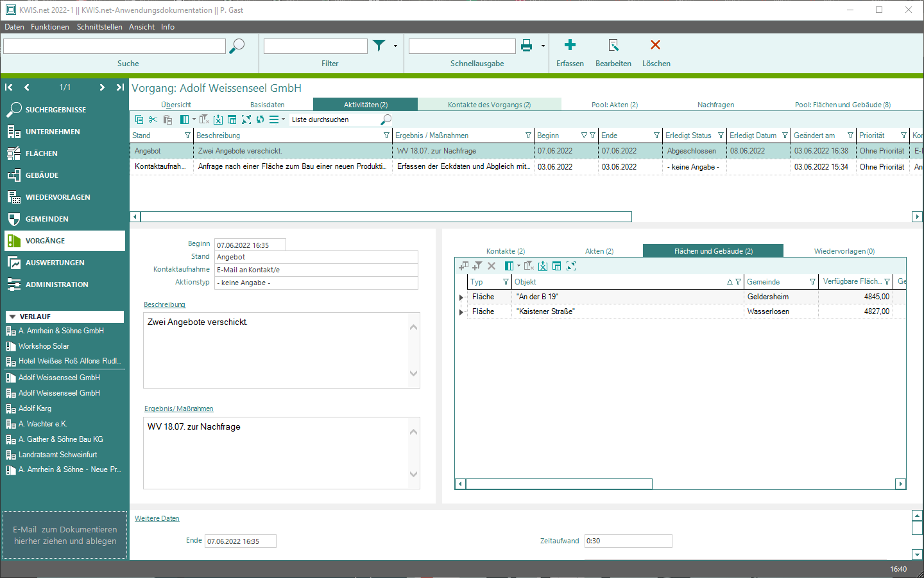Viewport: 924px width, 578px height.
Task: Click remove X icon in Flächen und Gebäude toolbar
Action: pos(492,266)
